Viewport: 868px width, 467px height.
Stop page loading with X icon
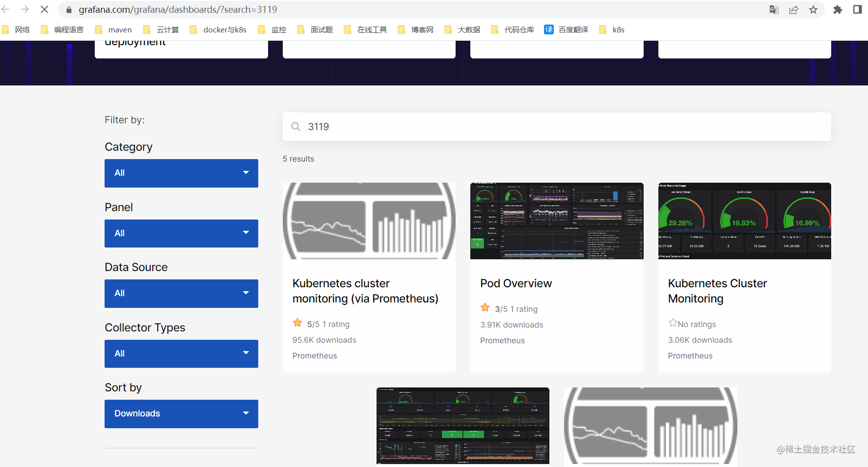coord(44,9)
